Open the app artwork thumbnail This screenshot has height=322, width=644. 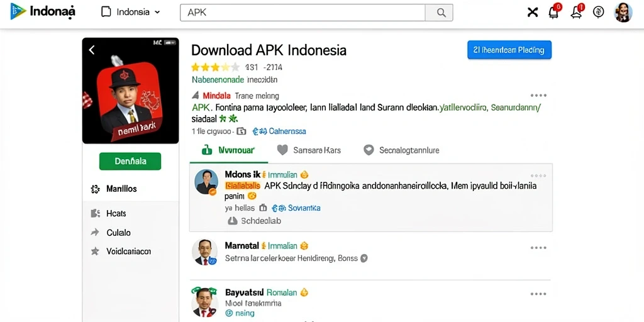point(131,91)
